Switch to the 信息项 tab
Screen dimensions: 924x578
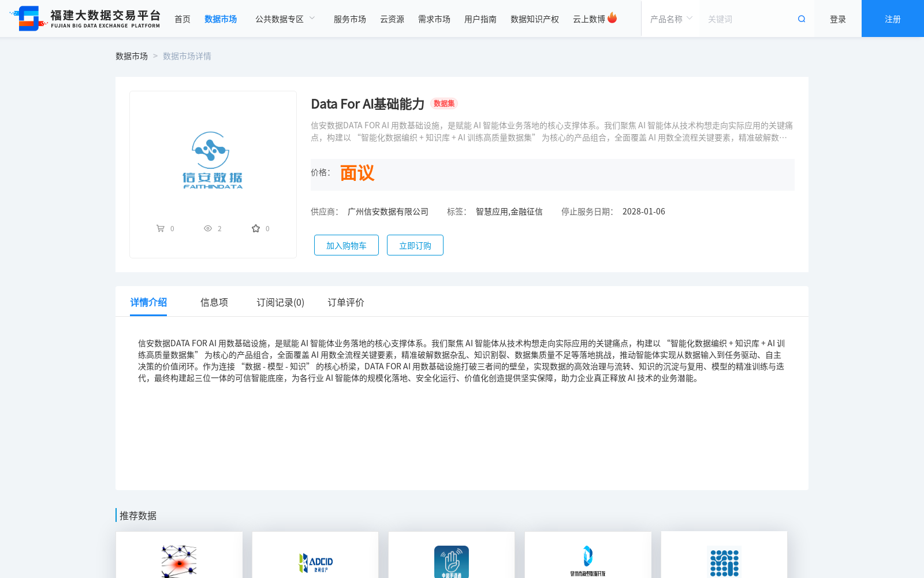tap(214, 302)
